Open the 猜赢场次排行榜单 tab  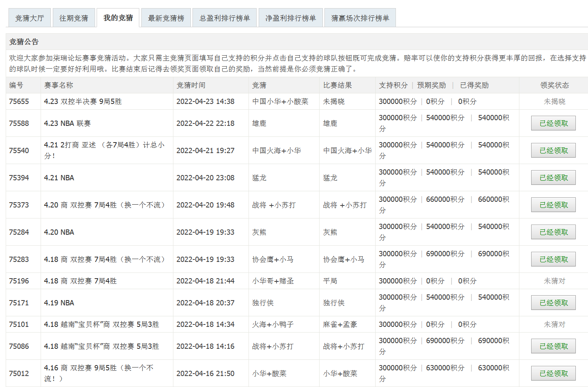tap(360, 18)
